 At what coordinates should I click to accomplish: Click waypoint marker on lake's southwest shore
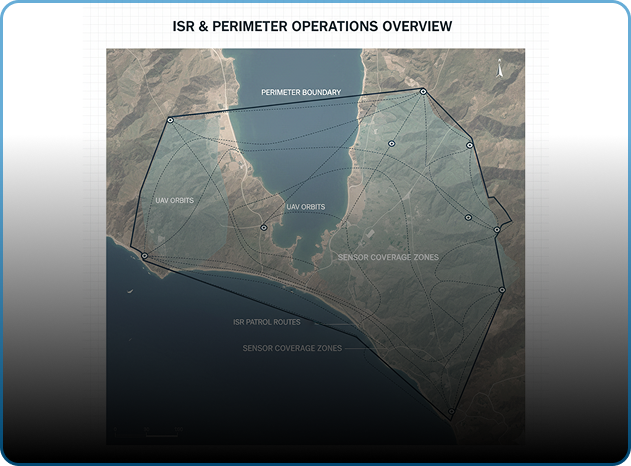point(263,227)
